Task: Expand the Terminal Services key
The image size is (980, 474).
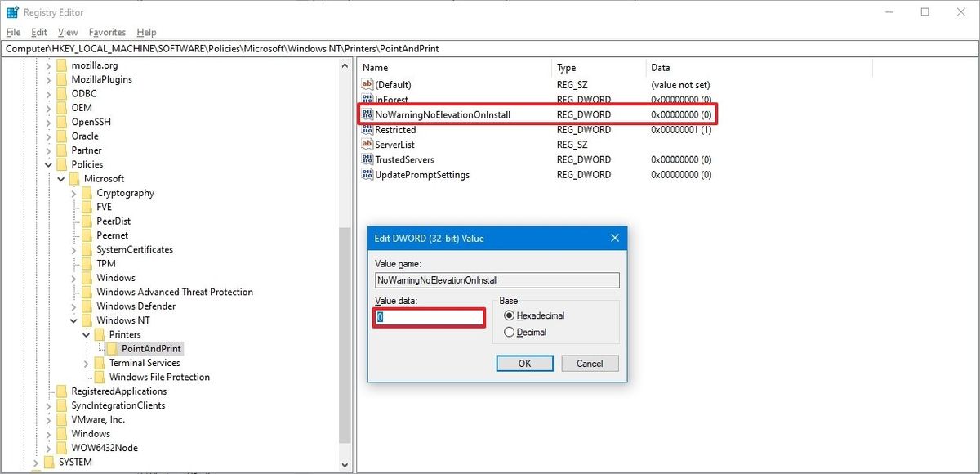Action: [87, 363]
